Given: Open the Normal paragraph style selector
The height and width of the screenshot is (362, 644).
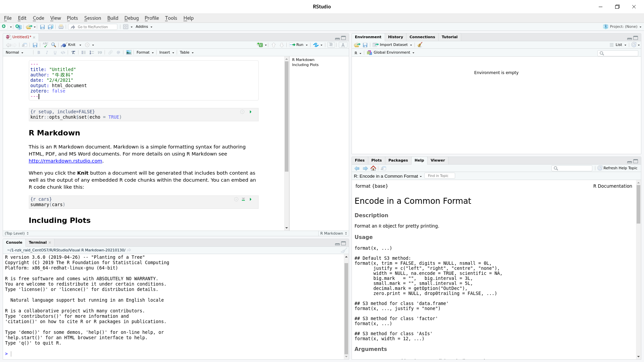Looking at the screenshot, I should coord(14,52).
